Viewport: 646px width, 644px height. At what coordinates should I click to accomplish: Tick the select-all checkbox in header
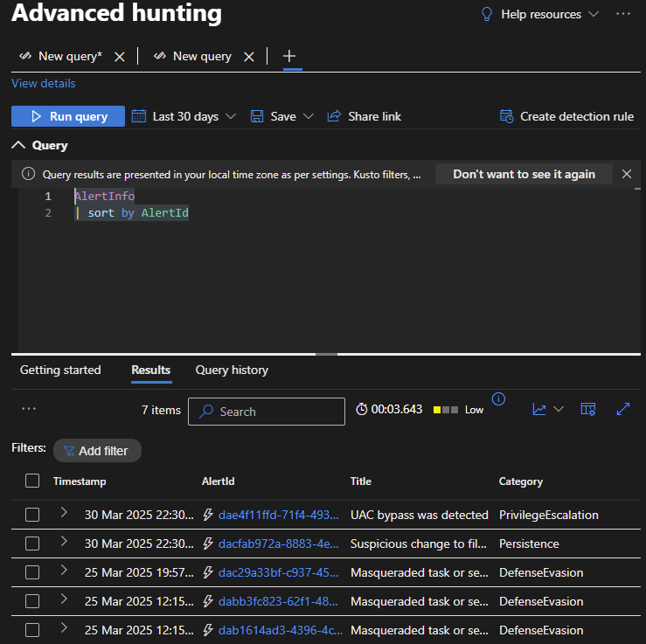click(x=32, y=481)
